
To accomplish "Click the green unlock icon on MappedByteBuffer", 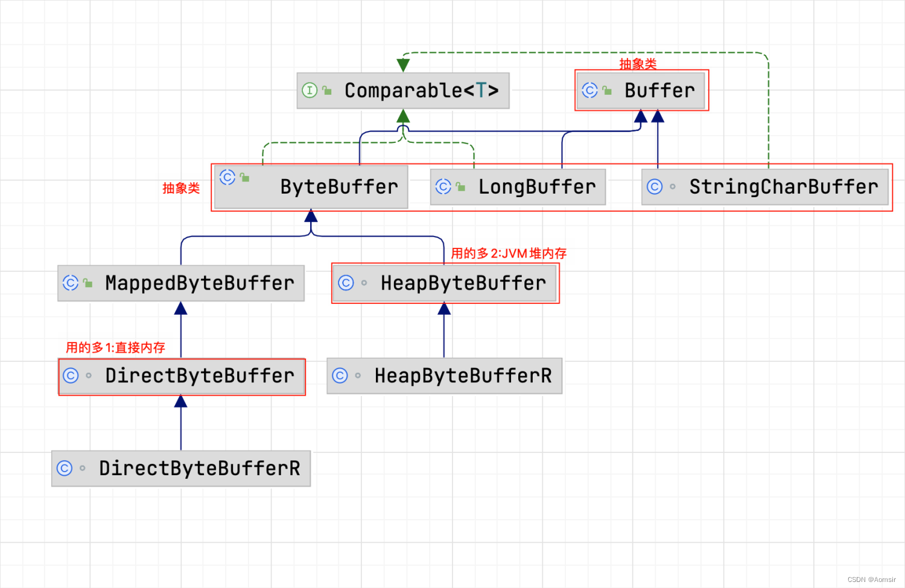I will 88,283.
